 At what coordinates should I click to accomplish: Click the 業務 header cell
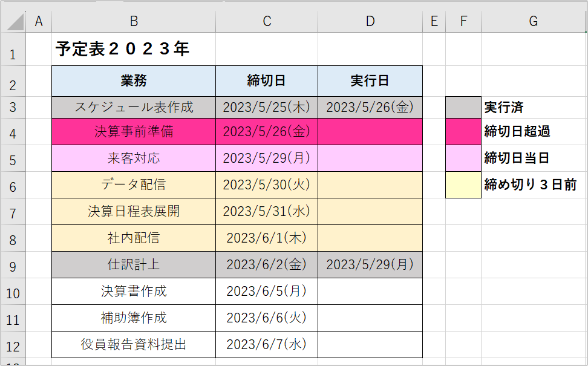[134, 81]
